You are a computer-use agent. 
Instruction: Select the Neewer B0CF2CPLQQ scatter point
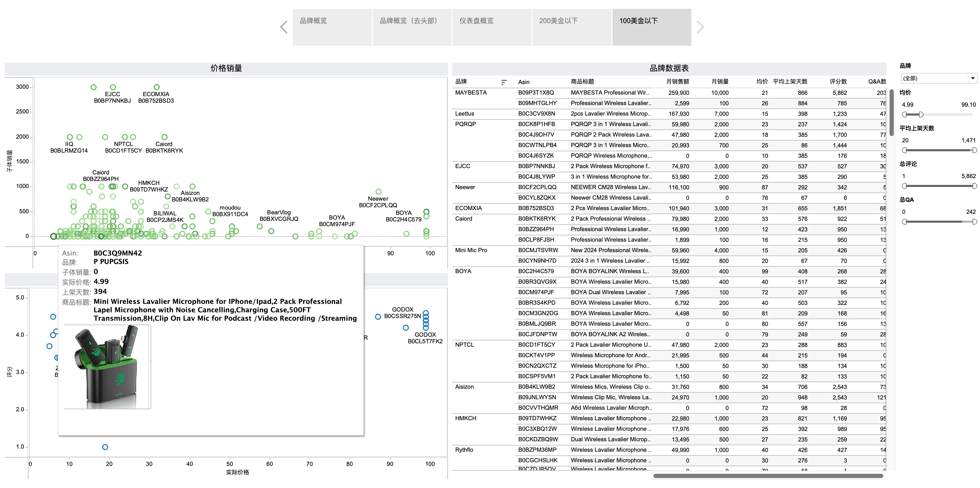(x=379, y=191)
